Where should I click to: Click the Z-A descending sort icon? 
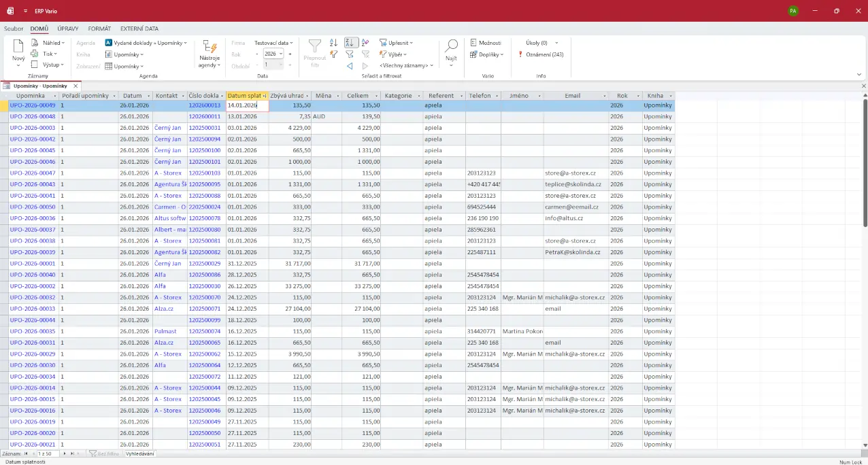click(350, 43)
